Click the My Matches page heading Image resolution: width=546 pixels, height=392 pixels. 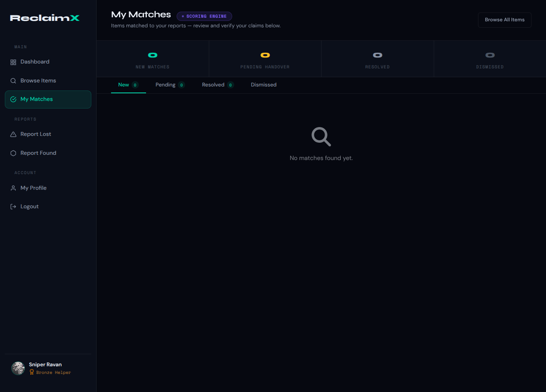tap(141, 14)
